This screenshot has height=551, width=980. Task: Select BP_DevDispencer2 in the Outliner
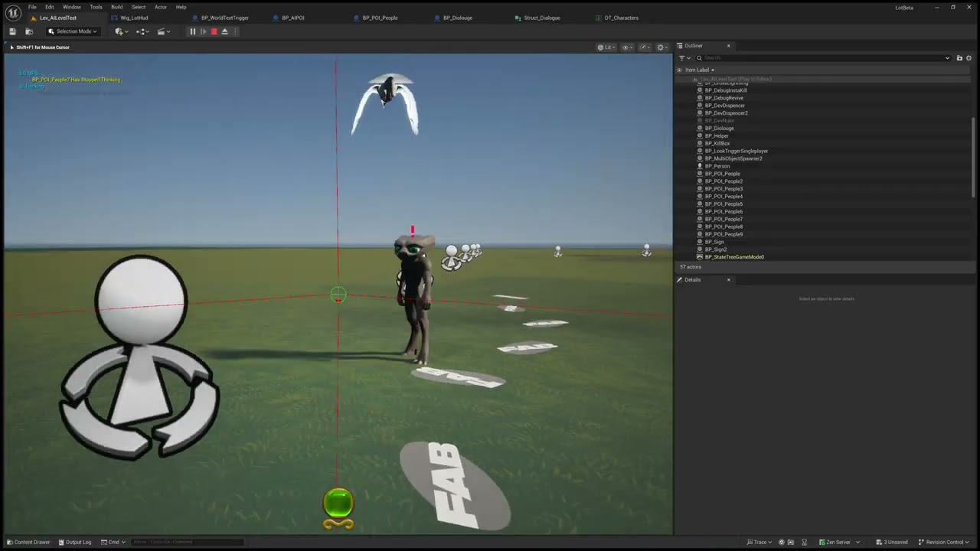point(726,113)
